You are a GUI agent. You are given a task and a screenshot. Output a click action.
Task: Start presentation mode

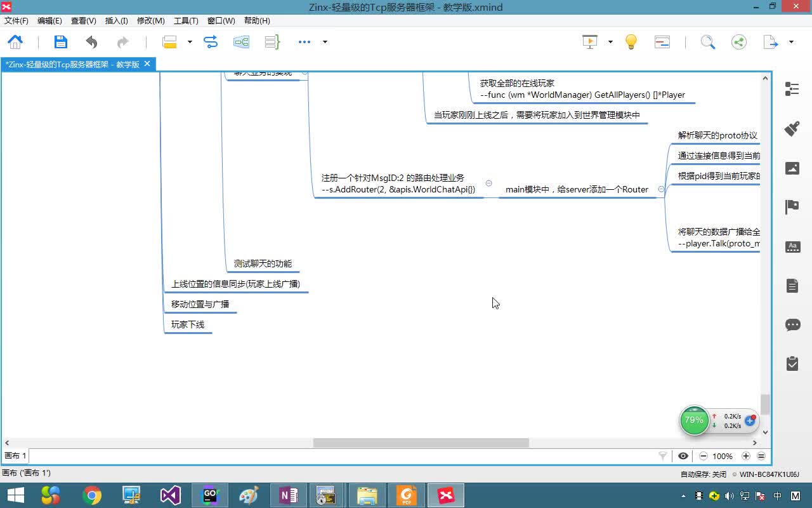[590, 42]
